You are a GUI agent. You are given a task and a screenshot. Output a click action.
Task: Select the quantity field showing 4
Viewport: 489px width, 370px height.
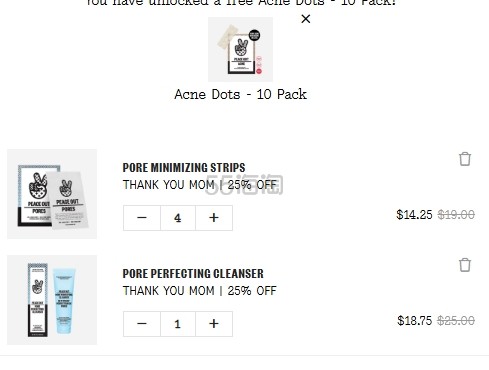178,218
